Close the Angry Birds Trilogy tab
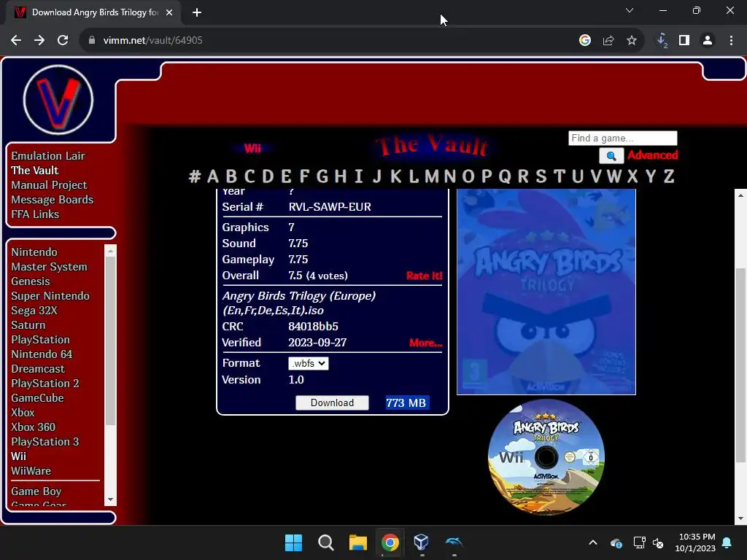This screenshot has height=560, width=747. [x=169, y=12]
